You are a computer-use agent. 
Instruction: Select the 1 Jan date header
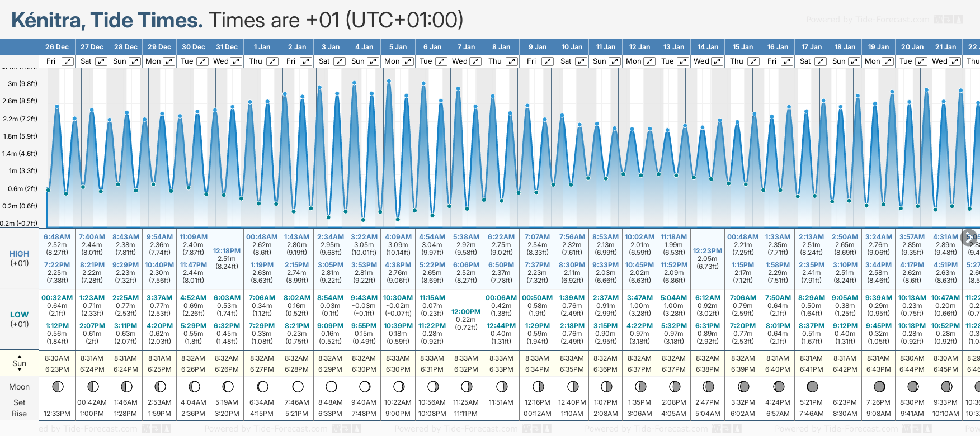tap(262, 47)
